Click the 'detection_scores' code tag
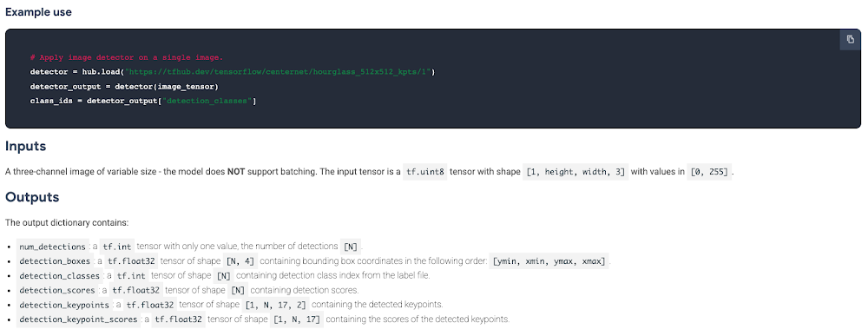 (57, 289)
